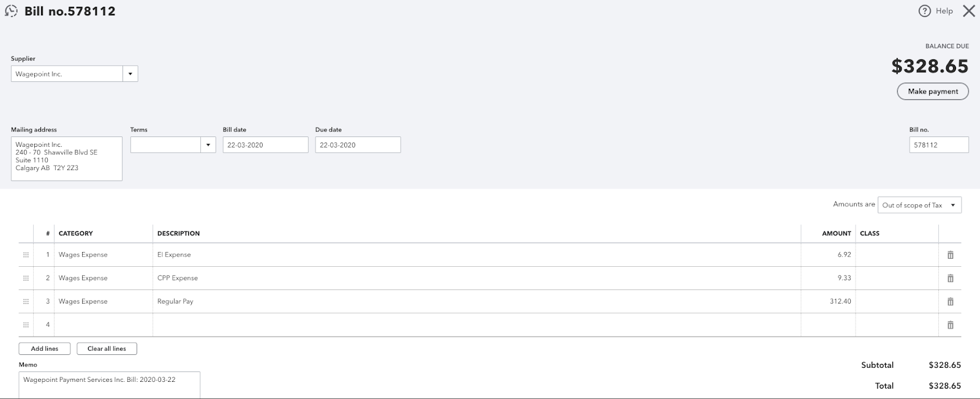The image size is (980, 399).
Task: Select category cell of line 1
Action: (104, 255)
